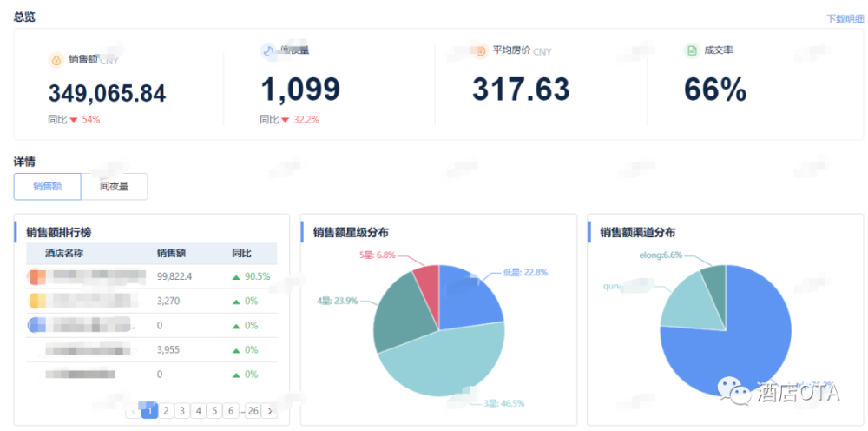Image resolution: width=868 pixels, height=431 pixels.
Task: Click the 349,065.84 total sales figure
Action: tap(107, 93)
